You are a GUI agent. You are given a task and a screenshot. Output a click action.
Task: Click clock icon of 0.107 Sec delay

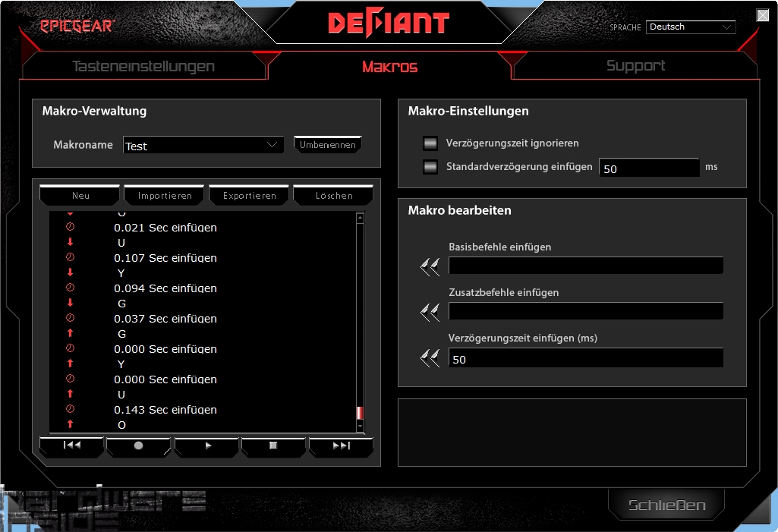(x=70, y=257)
